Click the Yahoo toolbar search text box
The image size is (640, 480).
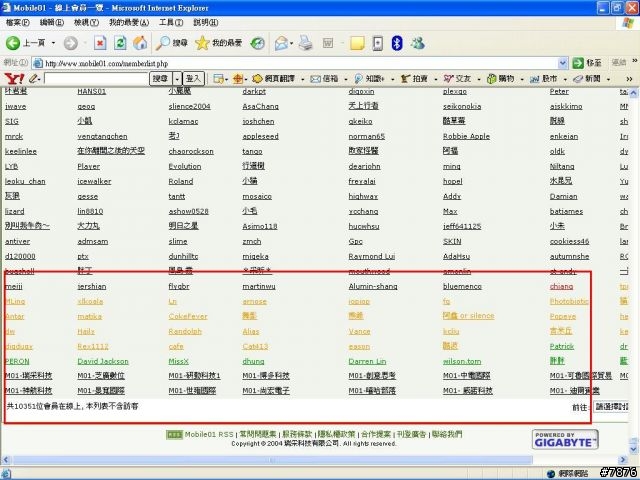[x=96, y=78]
